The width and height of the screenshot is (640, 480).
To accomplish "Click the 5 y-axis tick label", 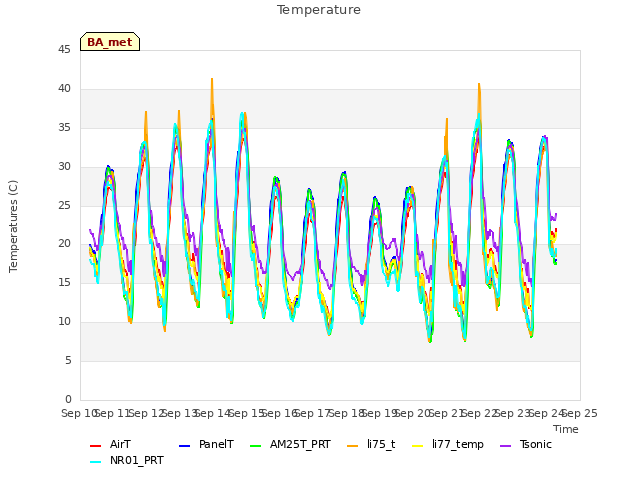I will [x=68, y=360].
